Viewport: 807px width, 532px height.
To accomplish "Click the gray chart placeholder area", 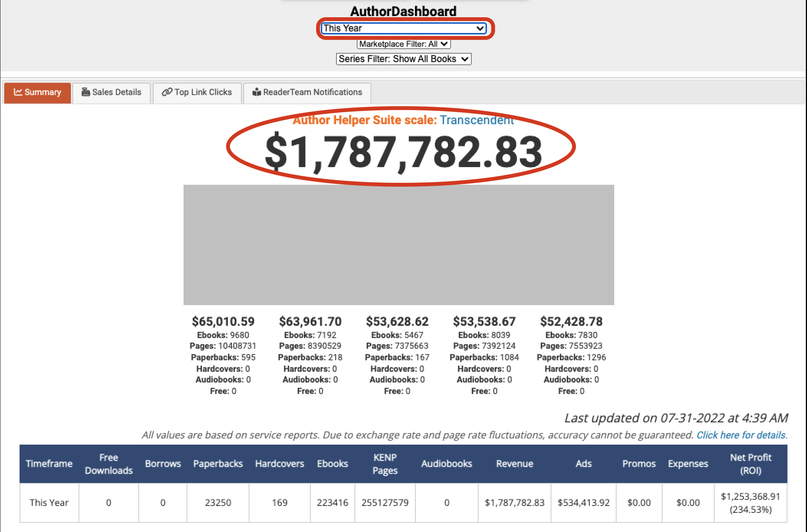I will point(399,245).
